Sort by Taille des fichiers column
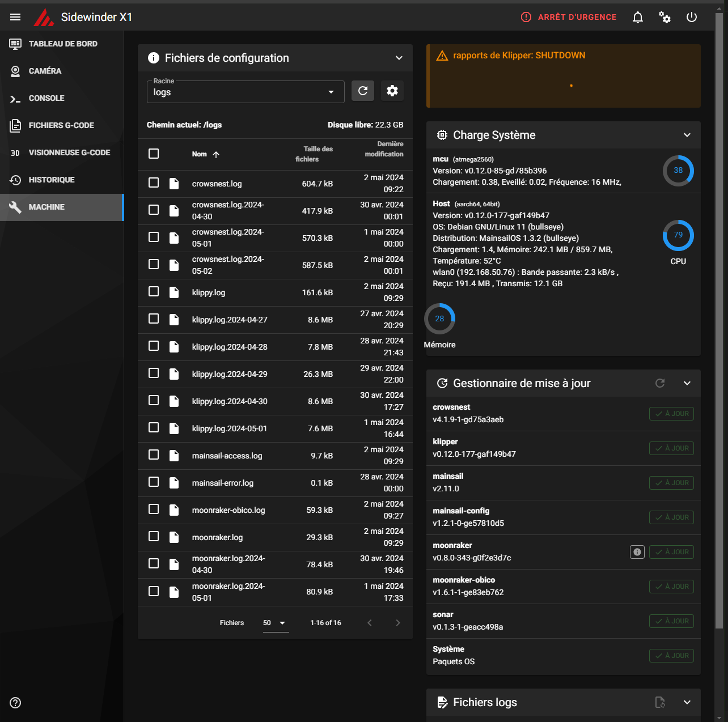Image resolution: width=728 pixels, height=722 pixels. click(314, 154)
